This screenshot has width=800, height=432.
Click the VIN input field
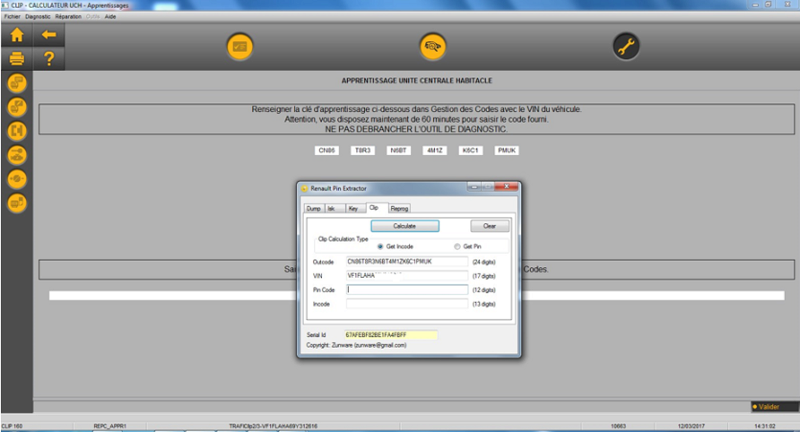407,275
